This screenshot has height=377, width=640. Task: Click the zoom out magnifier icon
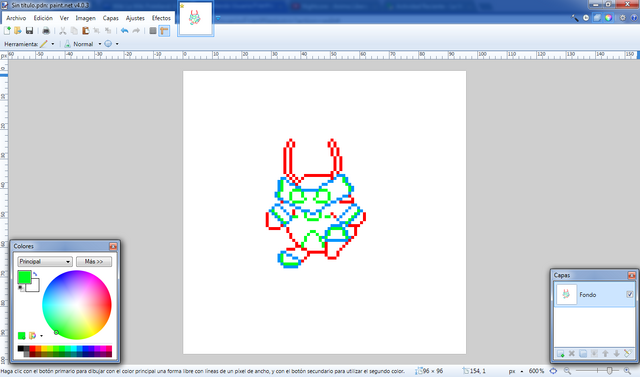tap(567, 371)
